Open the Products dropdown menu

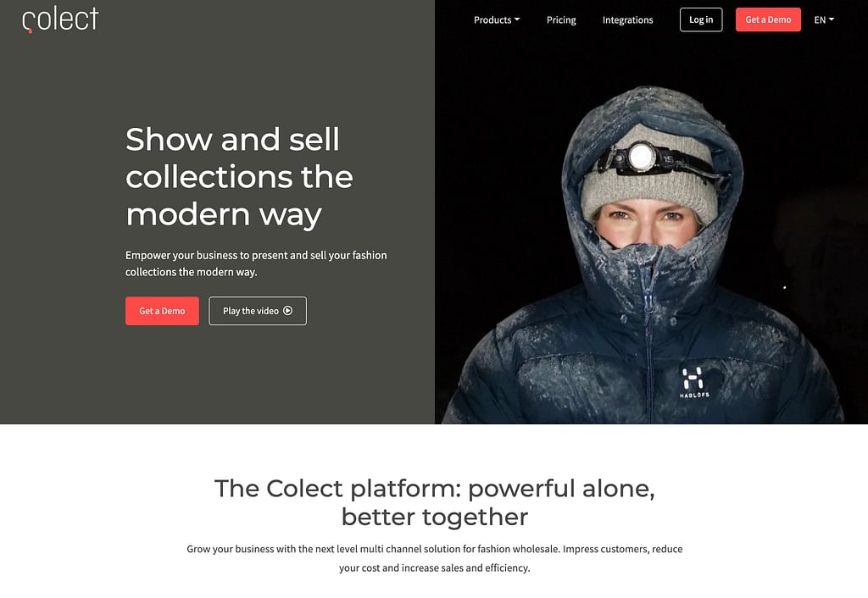[x=497, y=20]
